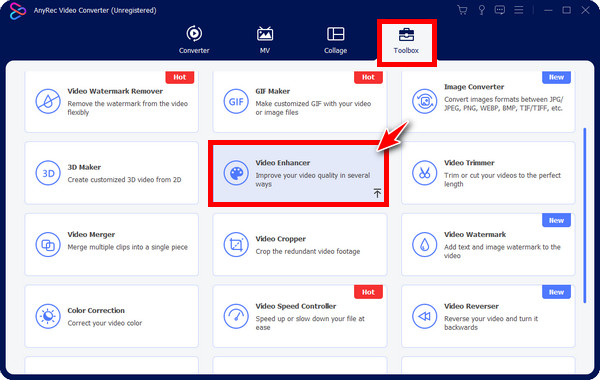Viewport: 600px width, 380px height.
Task: Click 'Merge multiple clips into a single piece'
Action: 128,247
